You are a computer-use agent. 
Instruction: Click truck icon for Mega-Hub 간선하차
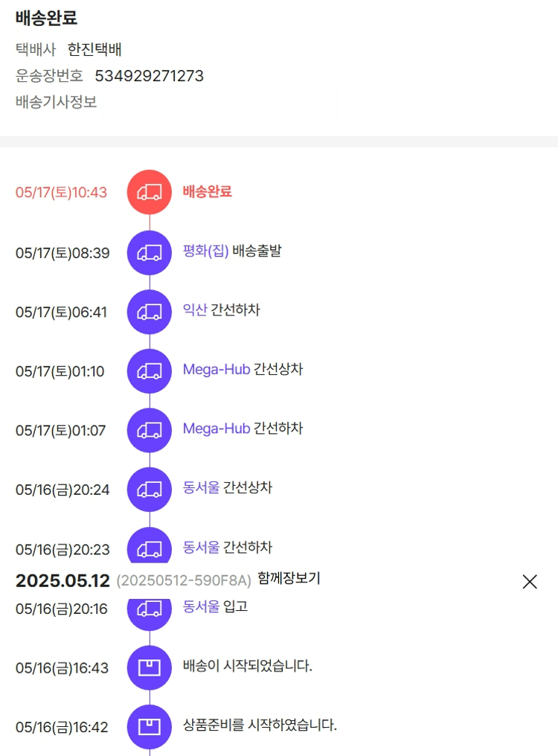(150, 430)
